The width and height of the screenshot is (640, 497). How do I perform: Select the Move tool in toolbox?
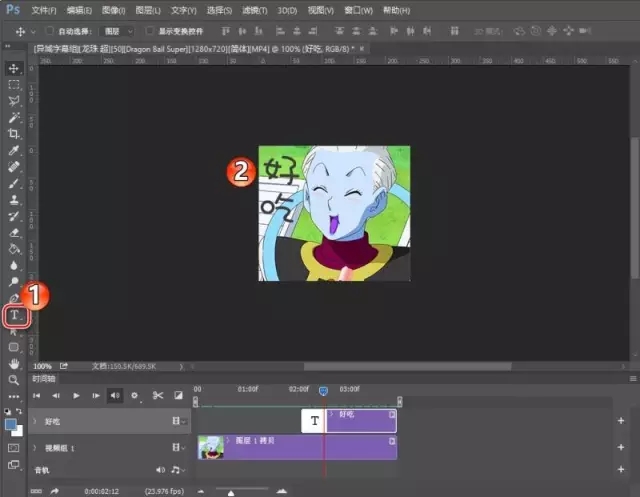click(x=14, y=68)
